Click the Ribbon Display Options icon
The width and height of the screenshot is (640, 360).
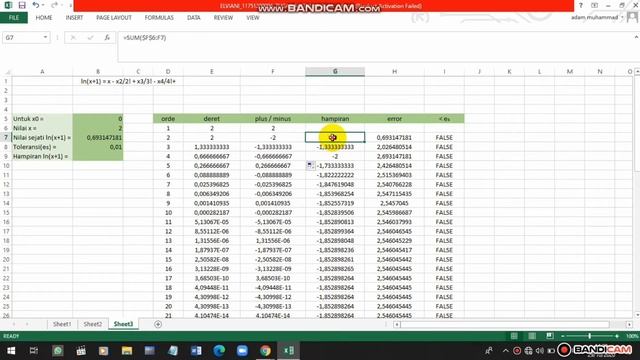[x=594, y=5]
